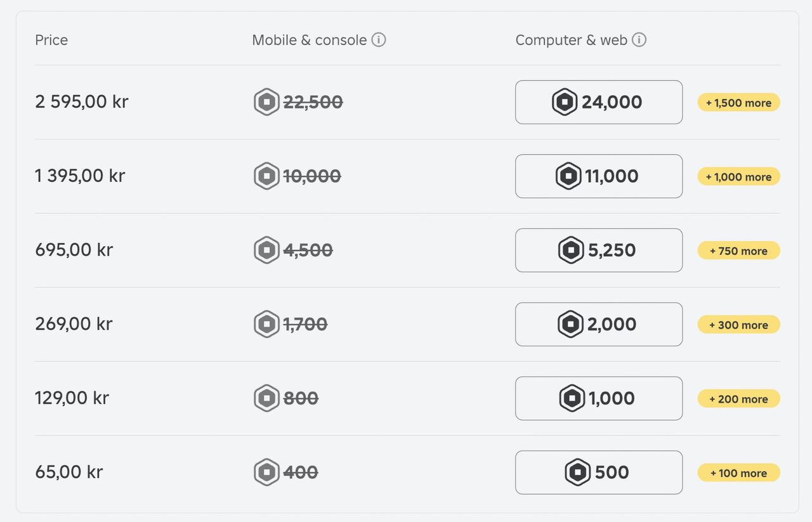The width and height of the screenshot is (812, 522).
Task: Click Robux icon beside strikethrough 10,000
Action: 266,176
